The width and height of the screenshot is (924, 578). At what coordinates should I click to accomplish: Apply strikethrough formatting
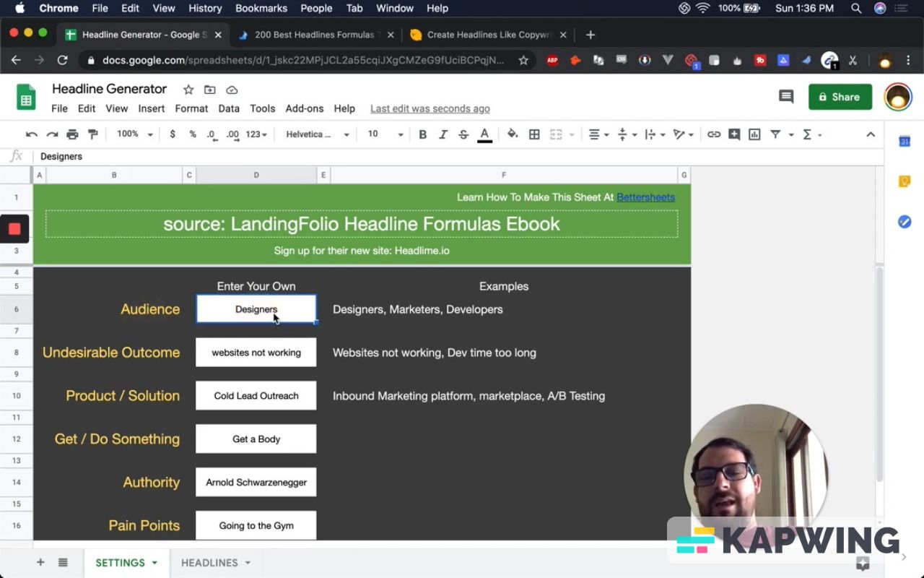(463, 134)
